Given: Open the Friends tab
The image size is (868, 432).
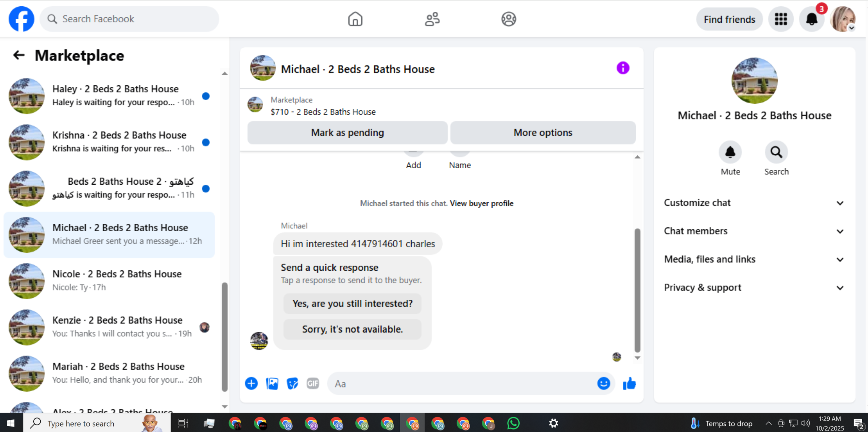Looking at the screenshot, I should pos(432,19).
